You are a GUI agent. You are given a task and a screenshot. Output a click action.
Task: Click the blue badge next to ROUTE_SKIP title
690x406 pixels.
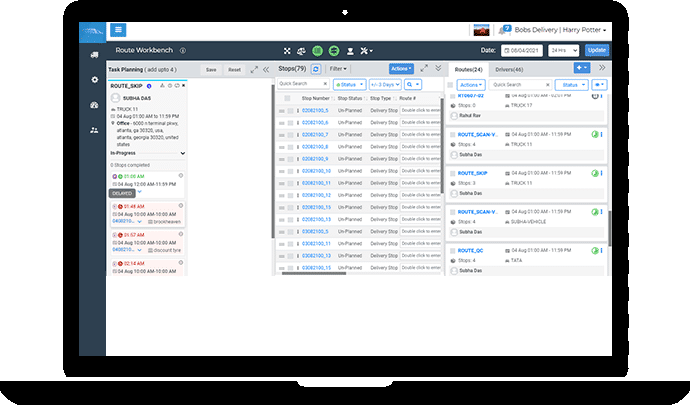[149, 86]
